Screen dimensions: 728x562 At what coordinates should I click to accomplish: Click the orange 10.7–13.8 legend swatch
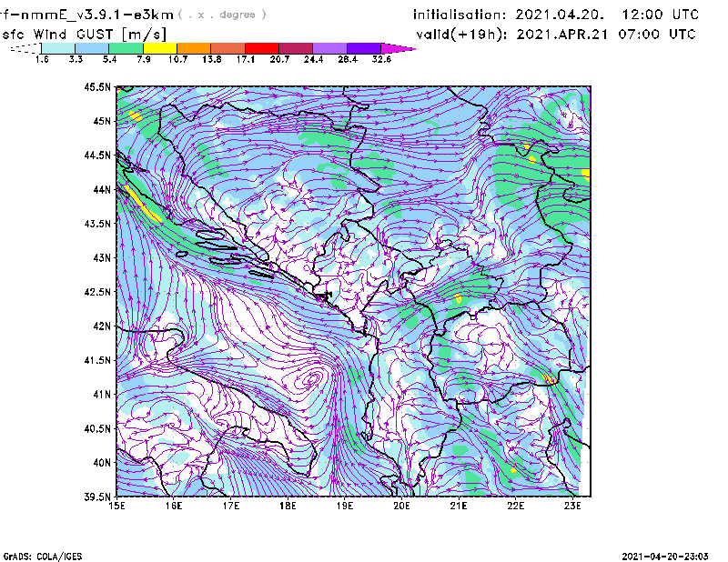[x=194, y=48]
